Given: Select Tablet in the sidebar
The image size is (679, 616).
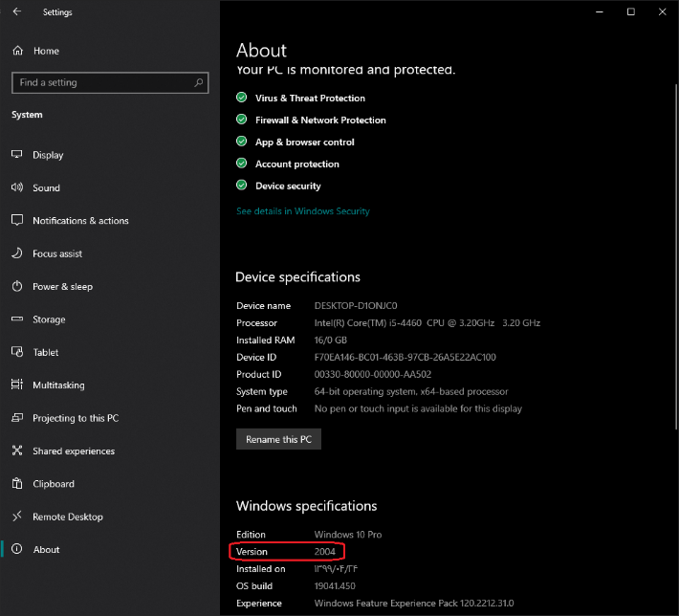Looking at the screenshot, I should point(46,352).
